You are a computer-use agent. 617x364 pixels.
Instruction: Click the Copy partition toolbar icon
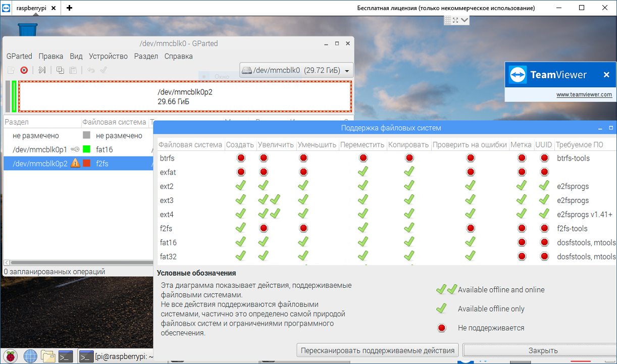[60, 70]
